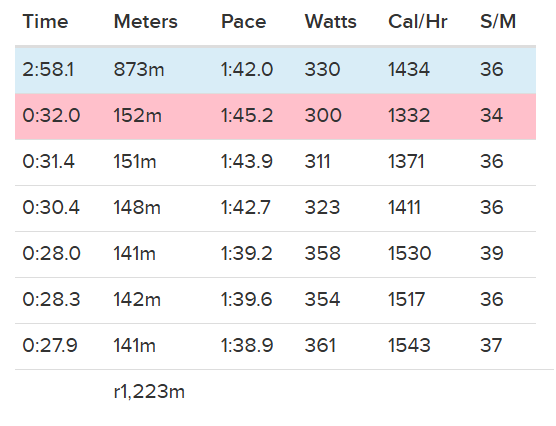Click the Time column header
Screen dimensions: 556x426
pos(45,22)
